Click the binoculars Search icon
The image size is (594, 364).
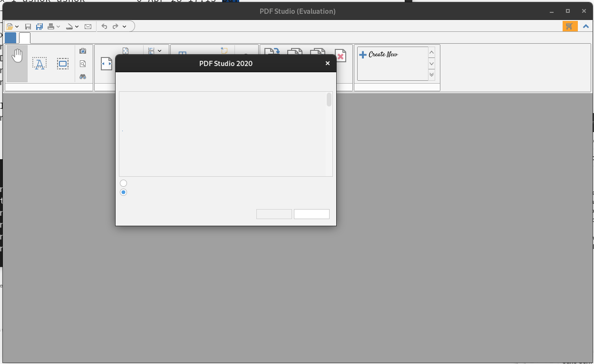coord(83,77)
